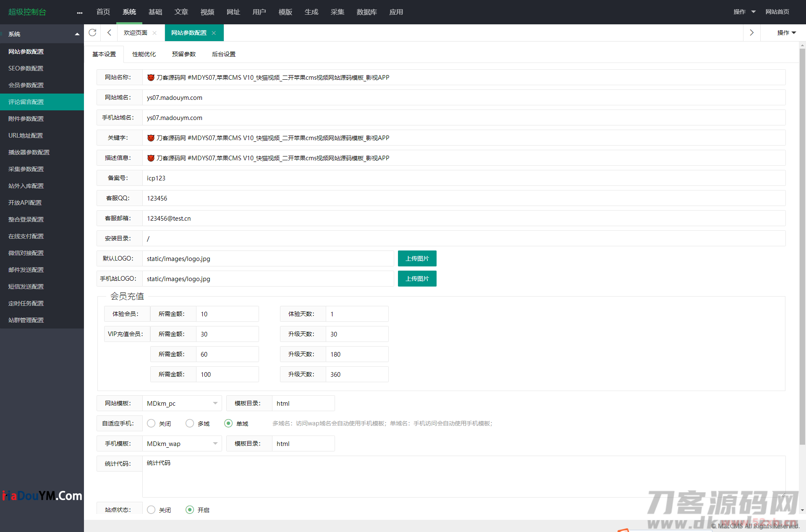Switch to the 性能优化 tab
806x532 pixels.
click(x=144, y=54)
